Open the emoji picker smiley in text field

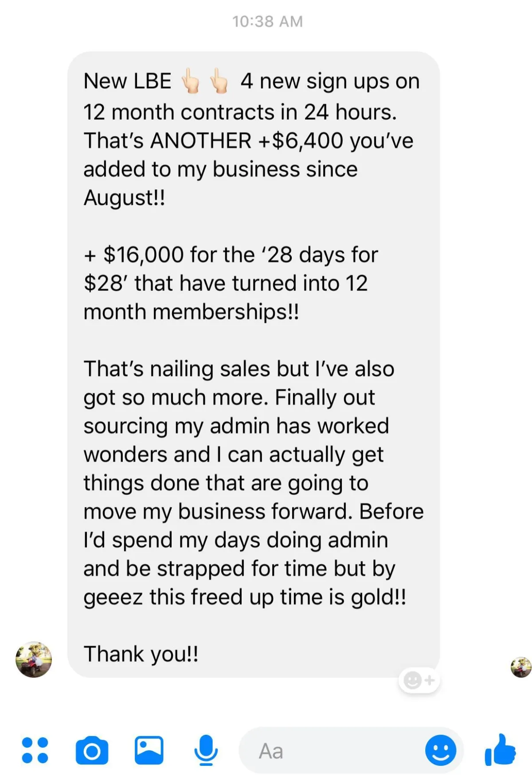(x=440, y=750)
